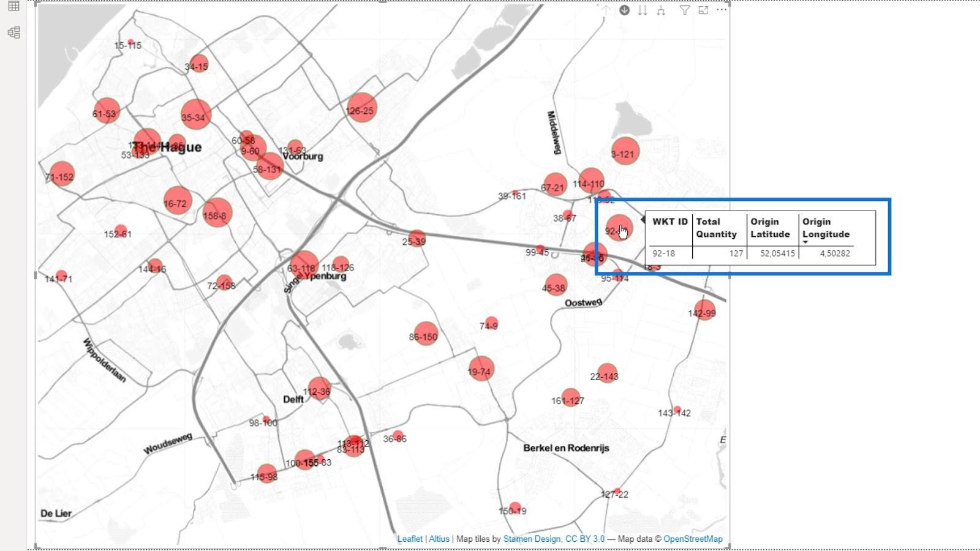This screenshot has width=980, height=551.
Task: Select map bubble 16-72
Action: [177, 201]
